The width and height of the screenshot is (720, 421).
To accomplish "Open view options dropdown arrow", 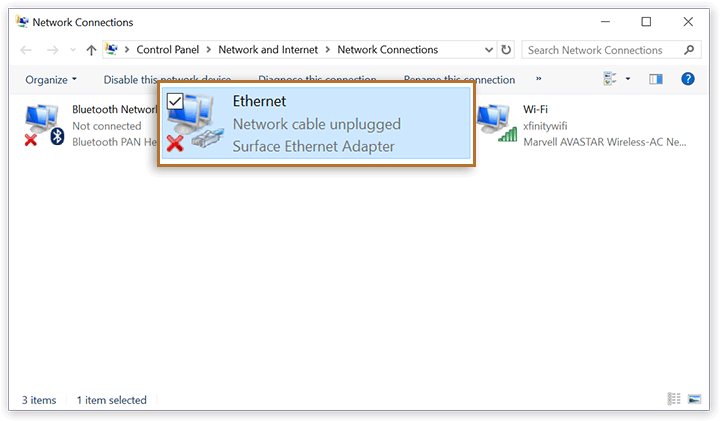I will coord(628,79).
